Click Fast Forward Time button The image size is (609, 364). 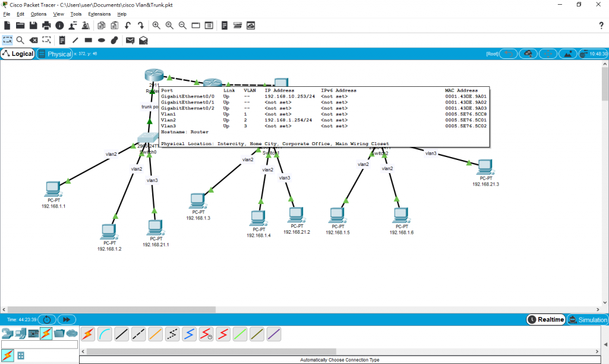pyautogui.click(x=67, y=319)
